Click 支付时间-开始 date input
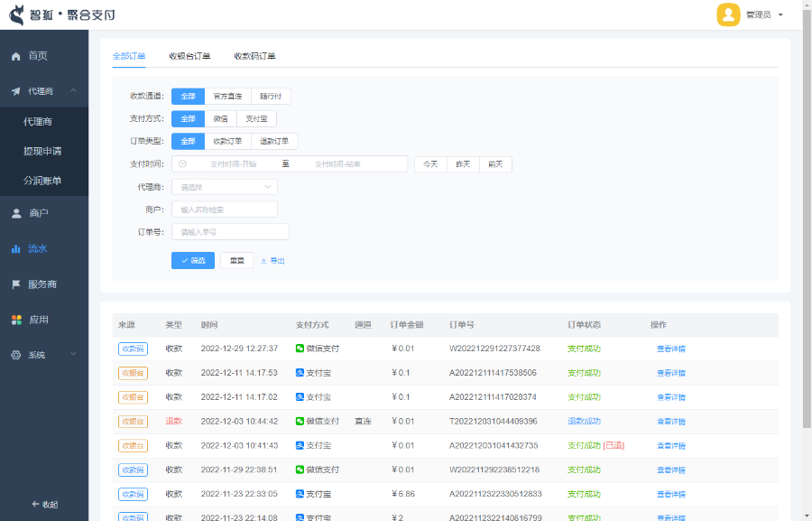This screenshot has width=812, height=521. [x=233, y=164]
